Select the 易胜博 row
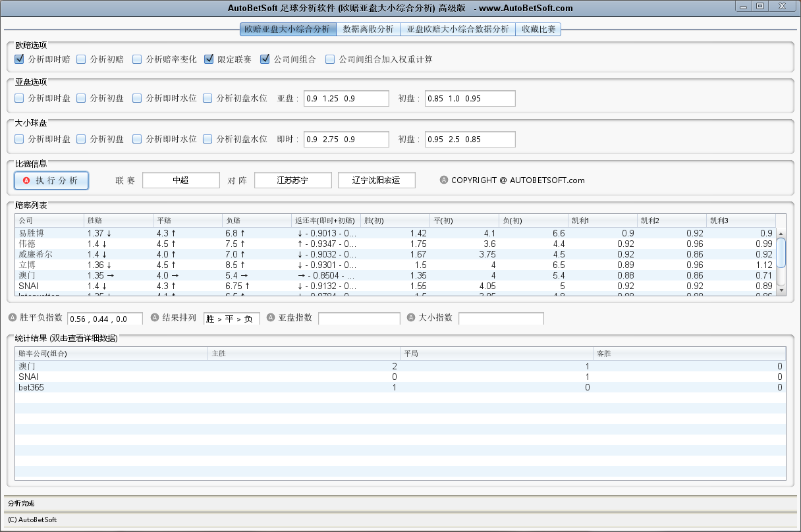Image resolution: width=801 pixels, height=532 pixels. click(x=395, y=233)
